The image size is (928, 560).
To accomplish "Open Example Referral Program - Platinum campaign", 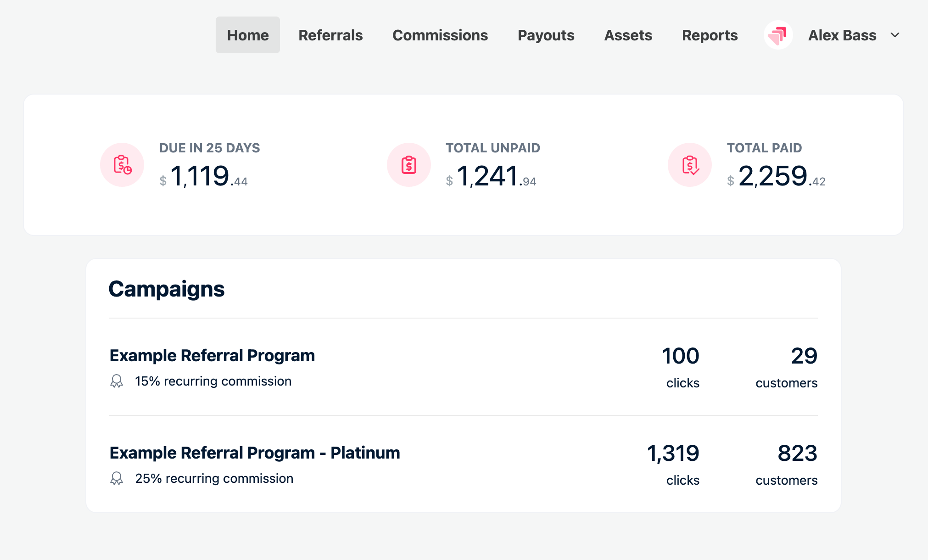I will pos(255,453).
